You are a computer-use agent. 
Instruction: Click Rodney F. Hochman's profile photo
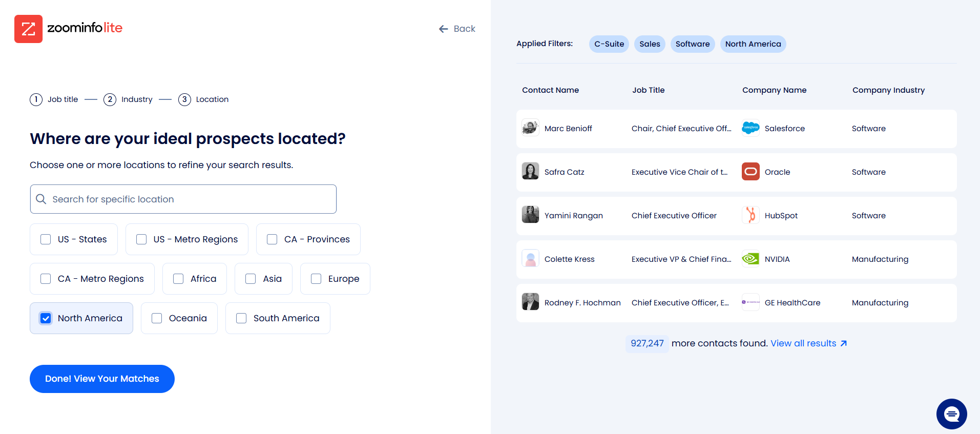point(530,301)
